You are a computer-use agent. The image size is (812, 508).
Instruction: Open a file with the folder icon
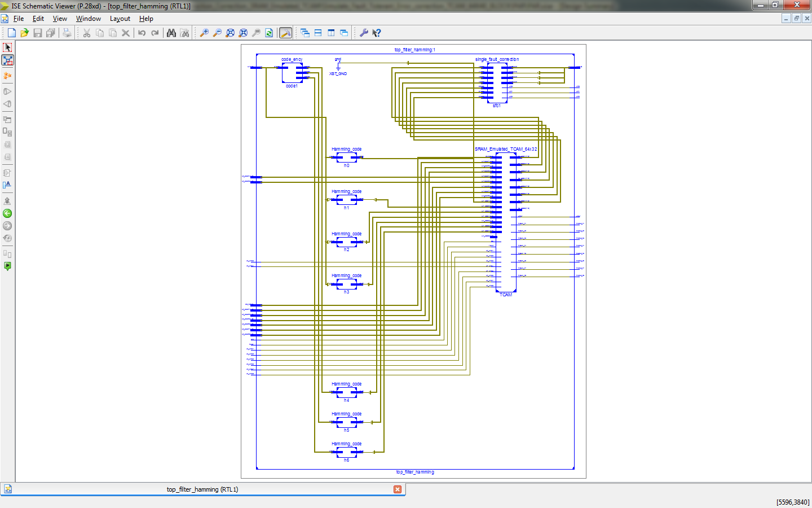pos(24,33)
